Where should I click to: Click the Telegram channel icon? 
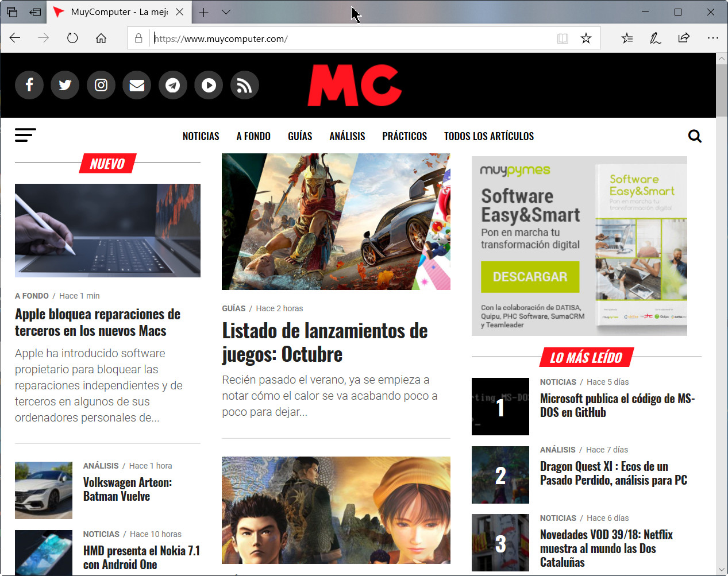point(172,86)
